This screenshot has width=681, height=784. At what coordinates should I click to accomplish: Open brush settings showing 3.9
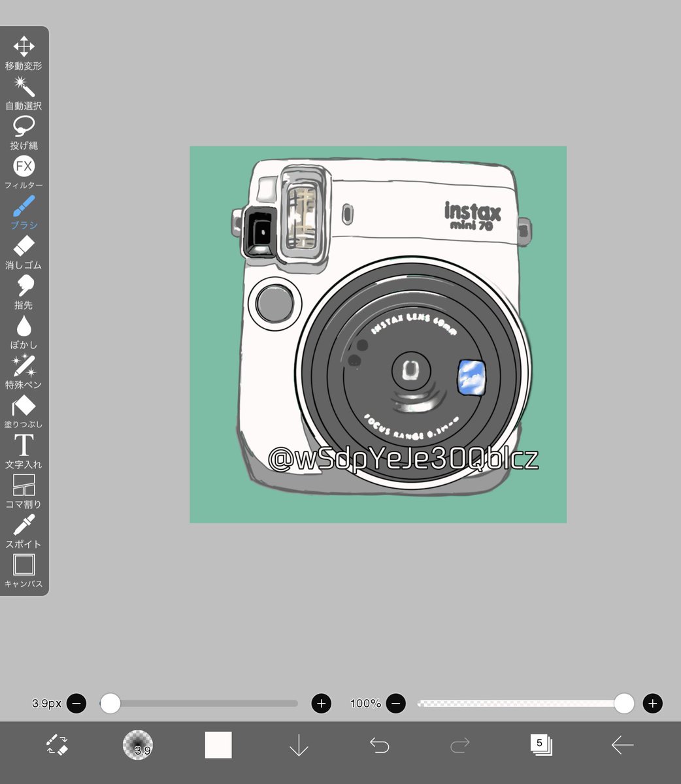138,745
